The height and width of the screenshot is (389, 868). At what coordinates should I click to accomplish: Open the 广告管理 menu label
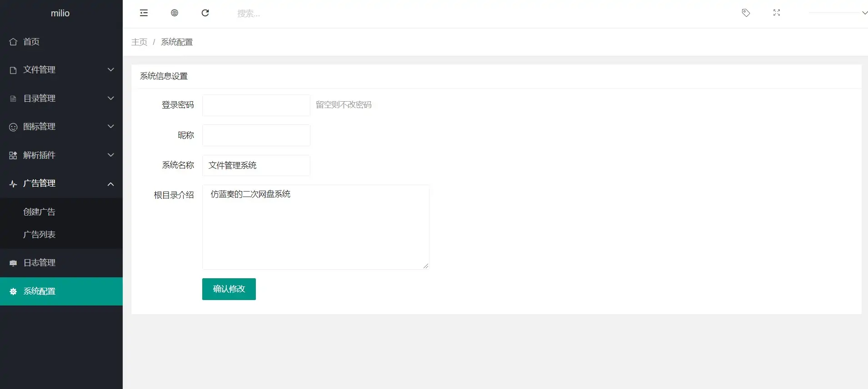click(x=39, y=183)
